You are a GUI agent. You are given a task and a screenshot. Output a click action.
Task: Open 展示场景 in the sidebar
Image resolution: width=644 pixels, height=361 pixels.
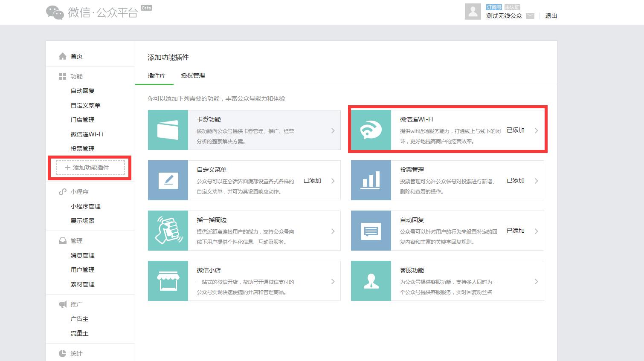tap(82, 221)
